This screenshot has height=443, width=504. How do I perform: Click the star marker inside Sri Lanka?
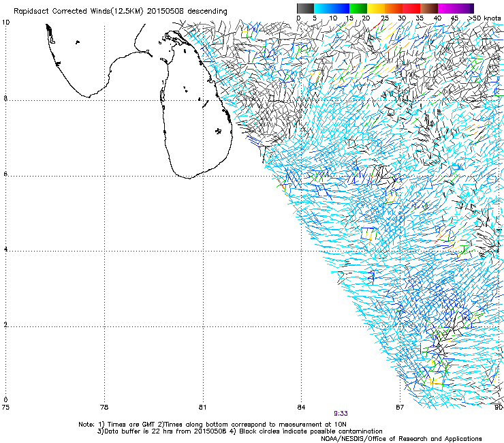tap(218, 131)
